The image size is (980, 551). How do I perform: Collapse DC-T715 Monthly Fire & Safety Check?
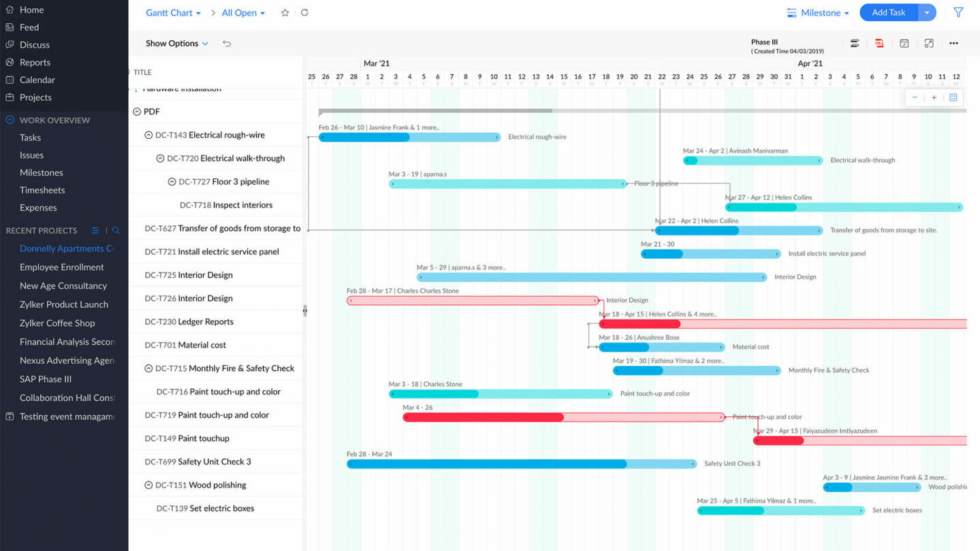point(148,368)
